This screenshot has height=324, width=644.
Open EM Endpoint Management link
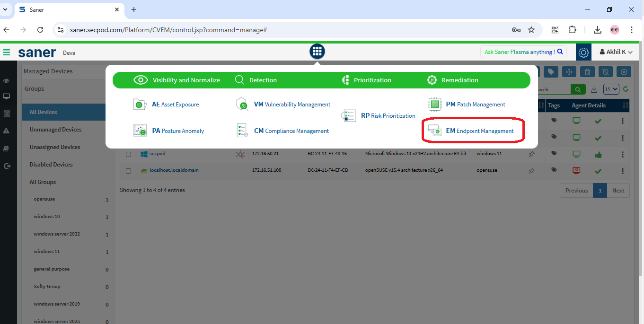click(480, 131)
